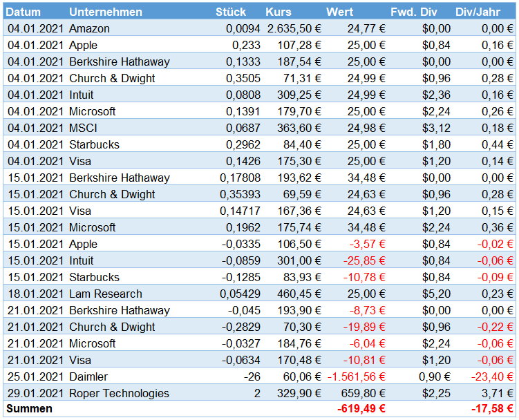This screenshot has width=519, height=420.
Task: Select the Kurs value 175,30 €
Action: pos(299,161)
